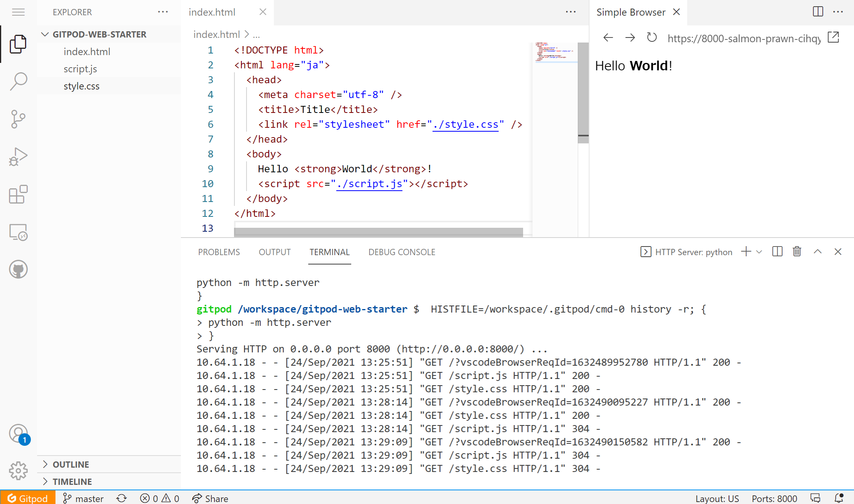Open the new terminal launch profile dropdown
The height and width of the screenshot is (504, 854).
point(759,252)
